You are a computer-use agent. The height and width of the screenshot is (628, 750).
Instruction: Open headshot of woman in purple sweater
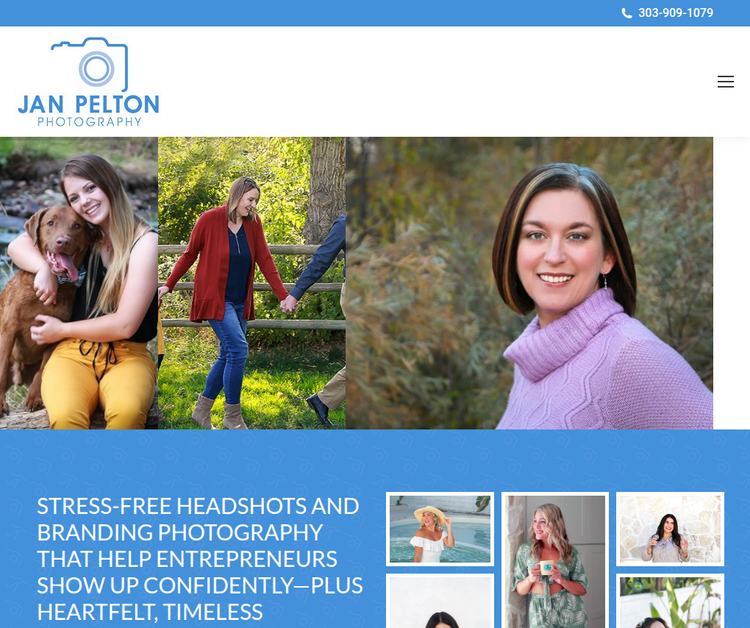(529, 283)
